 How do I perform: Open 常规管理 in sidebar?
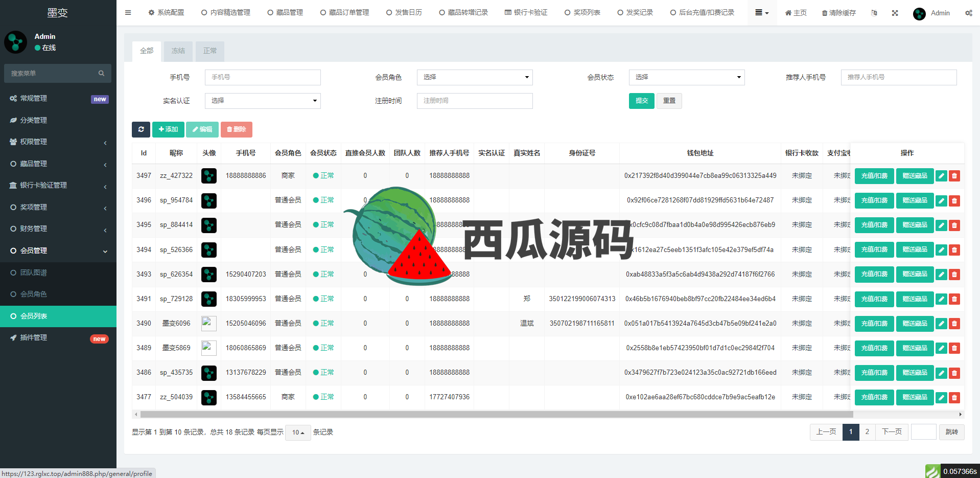(58, 98)
